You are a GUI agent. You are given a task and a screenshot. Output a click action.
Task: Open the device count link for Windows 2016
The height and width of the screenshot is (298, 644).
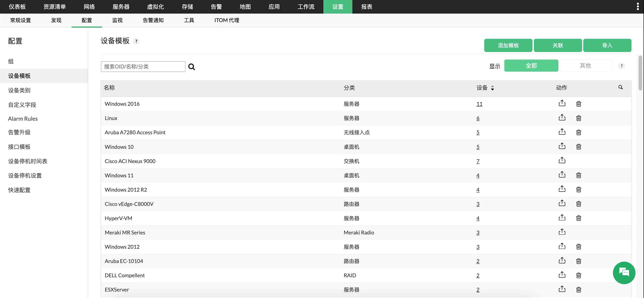479,104
